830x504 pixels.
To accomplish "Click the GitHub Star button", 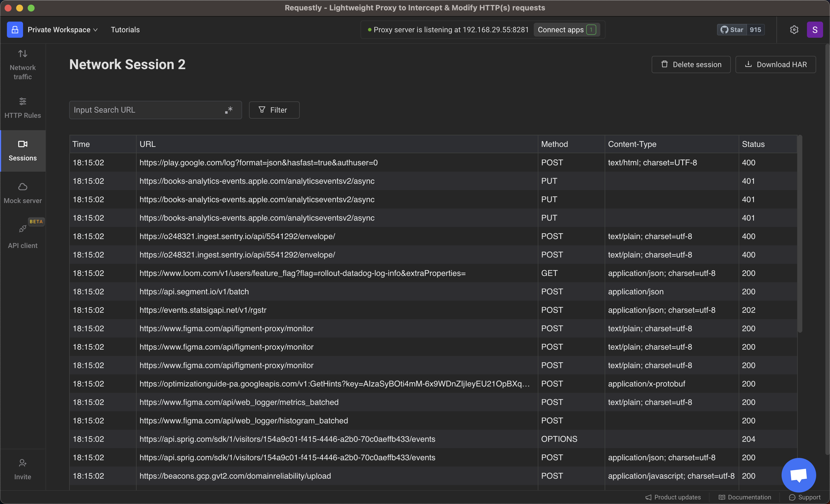I will click(732, 30).
